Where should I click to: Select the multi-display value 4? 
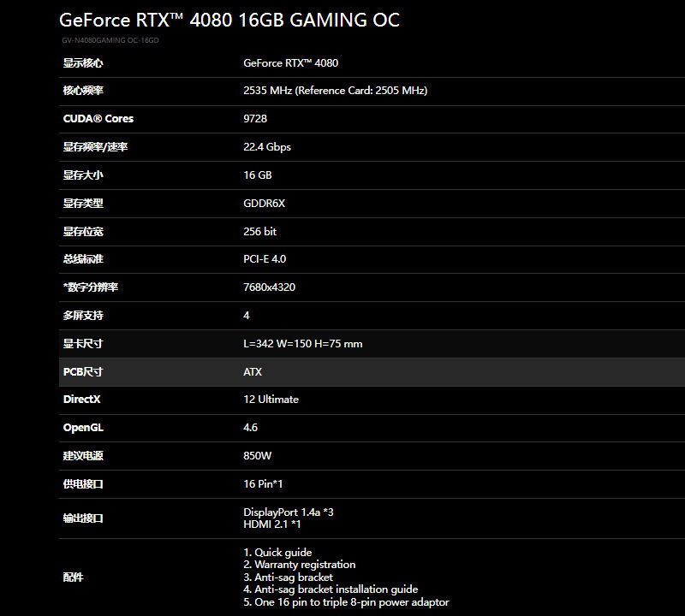(247, 315)
